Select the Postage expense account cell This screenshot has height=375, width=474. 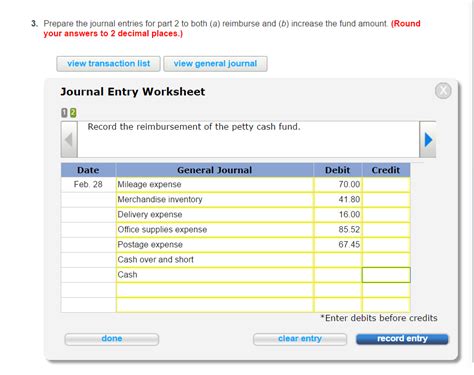point(215,244)
